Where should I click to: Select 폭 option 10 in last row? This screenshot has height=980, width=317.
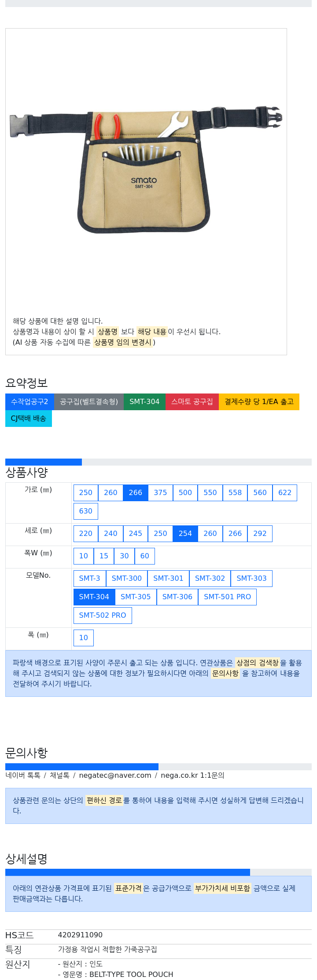tap(84, 638)
